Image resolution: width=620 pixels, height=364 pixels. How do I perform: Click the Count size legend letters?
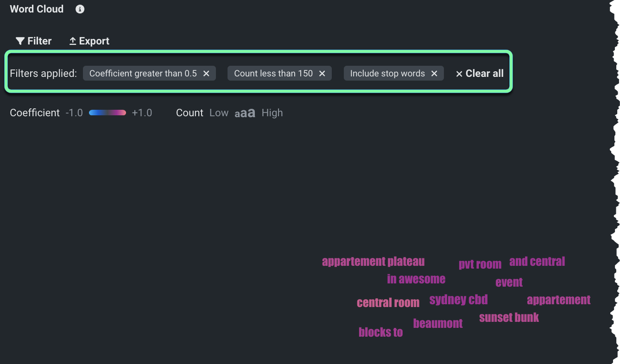(x=245, y=113)
